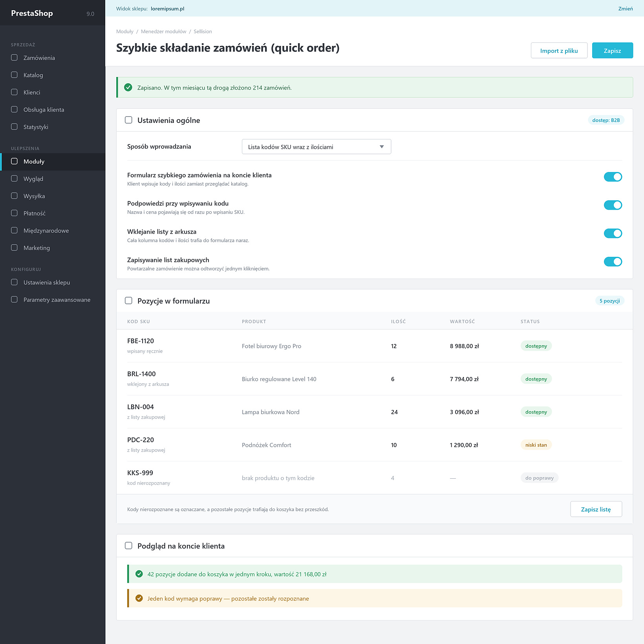This screenshot has height=644, width=644.
Task: Click the Międzynarodowe sidebar icon
Action: point(14,231)
